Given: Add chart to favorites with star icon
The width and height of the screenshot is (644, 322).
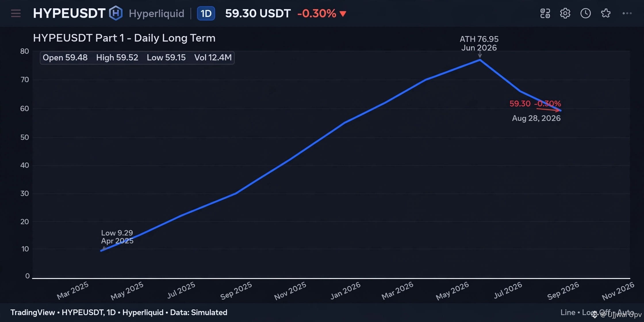Looking at the screenshot, I should tap(606, 13).
